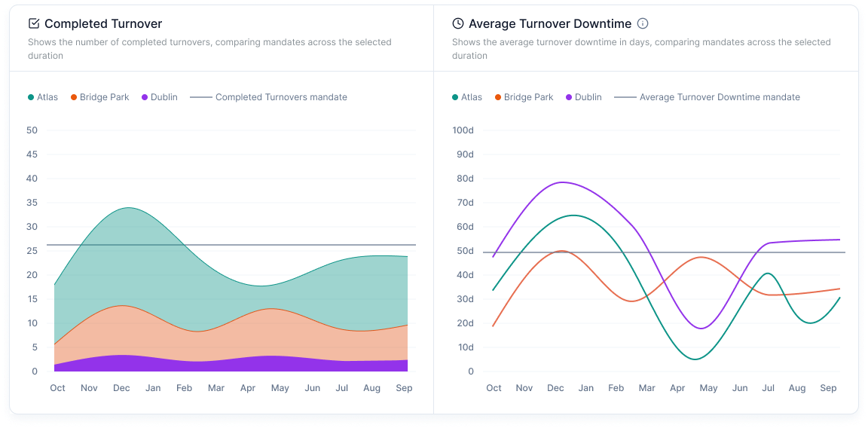Image resolution: width=868 pixels, height=428 pixels.
Task: Click the 100d label on Downtime y-axis
Action: [x=463, y=130]
